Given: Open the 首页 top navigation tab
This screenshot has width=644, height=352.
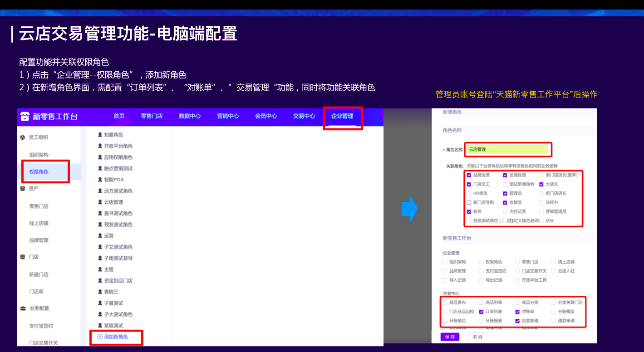Looking at the screenshot, I should pyautogui.click(x=119, y=116).
